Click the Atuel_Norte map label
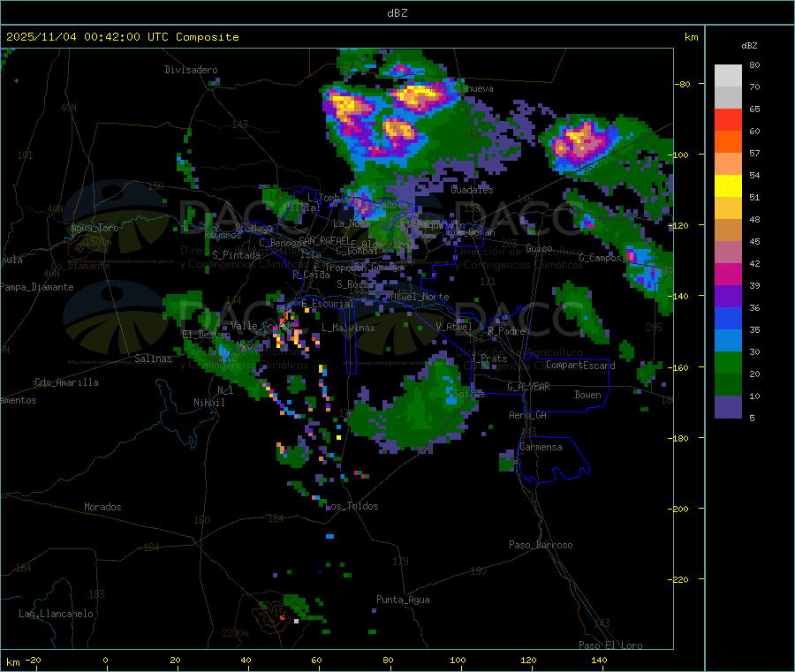Image resolution: width=795 pixels, height=672 pixels. click(x=420, y=297)
